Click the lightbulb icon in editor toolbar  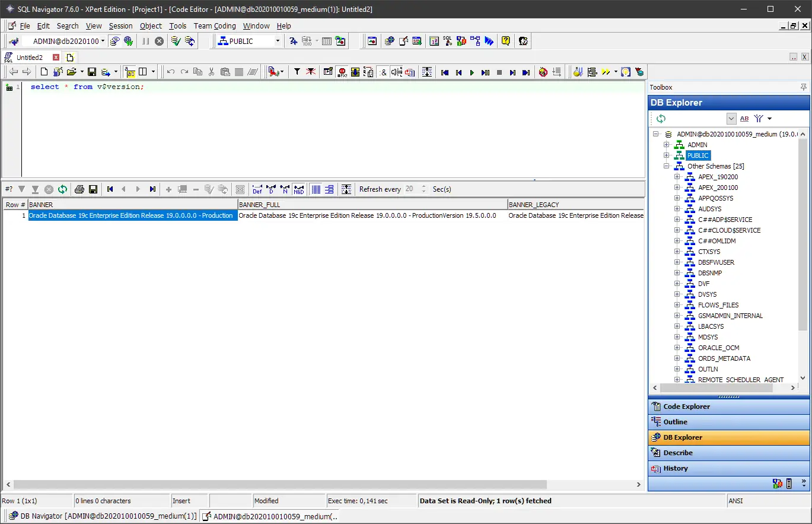(x=625, y=72)
